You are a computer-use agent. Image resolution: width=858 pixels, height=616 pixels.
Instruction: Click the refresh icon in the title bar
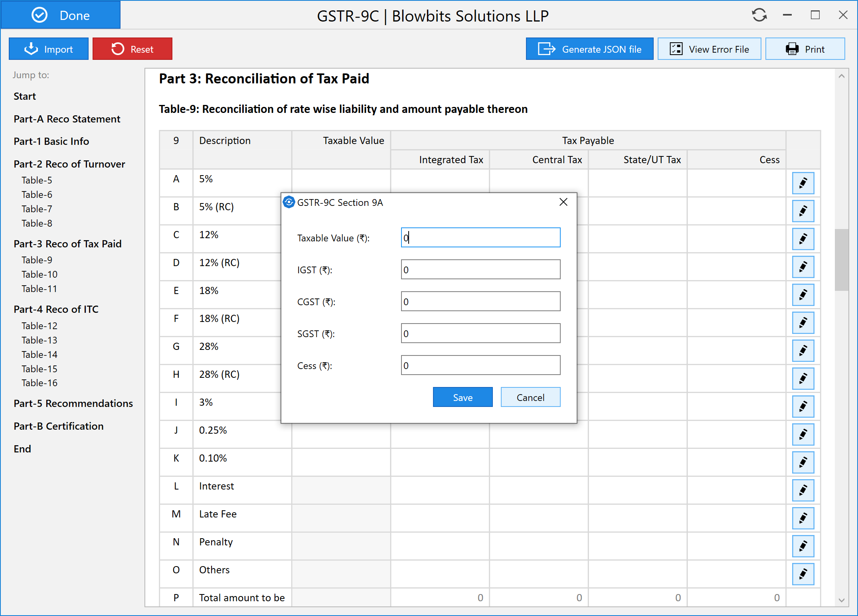tap(759, 16)
